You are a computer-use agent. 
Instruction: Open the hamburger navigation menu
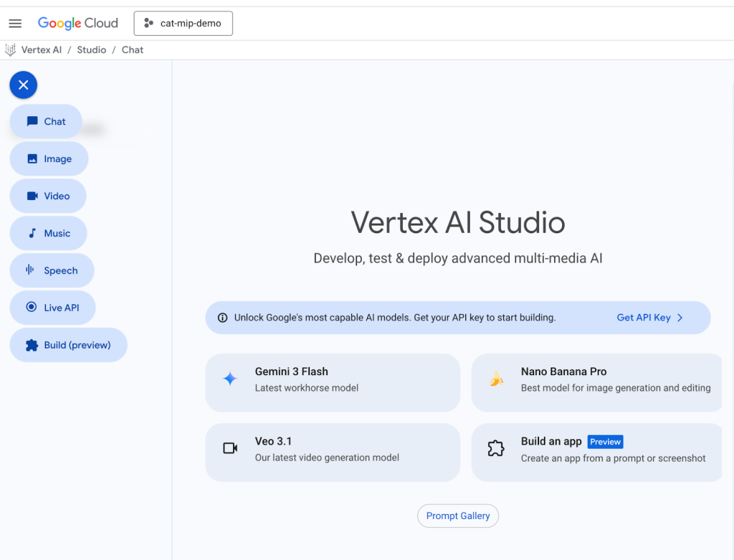(15, 24)
